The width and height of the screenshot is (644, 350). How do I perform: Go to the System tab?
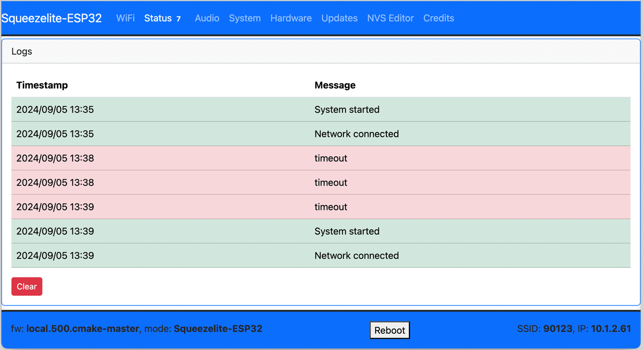tap(245, 18)
